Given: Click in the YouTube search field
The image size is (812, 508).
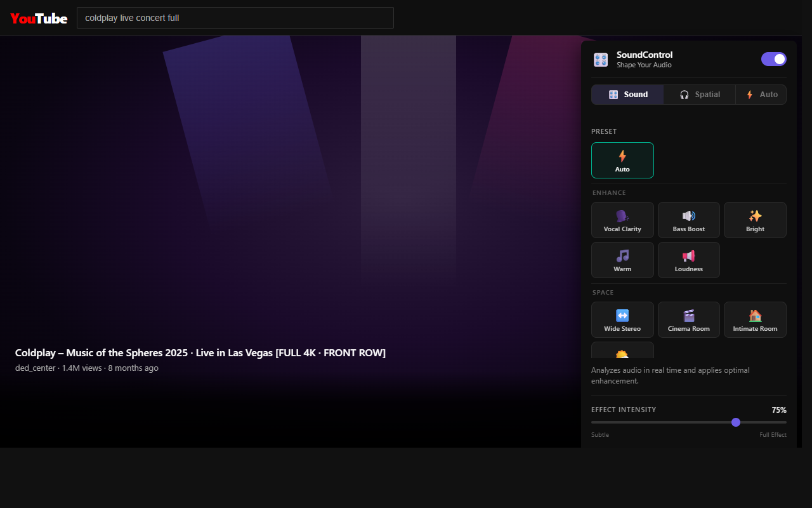Looking at the screenshot, I should tap(235, 18).
